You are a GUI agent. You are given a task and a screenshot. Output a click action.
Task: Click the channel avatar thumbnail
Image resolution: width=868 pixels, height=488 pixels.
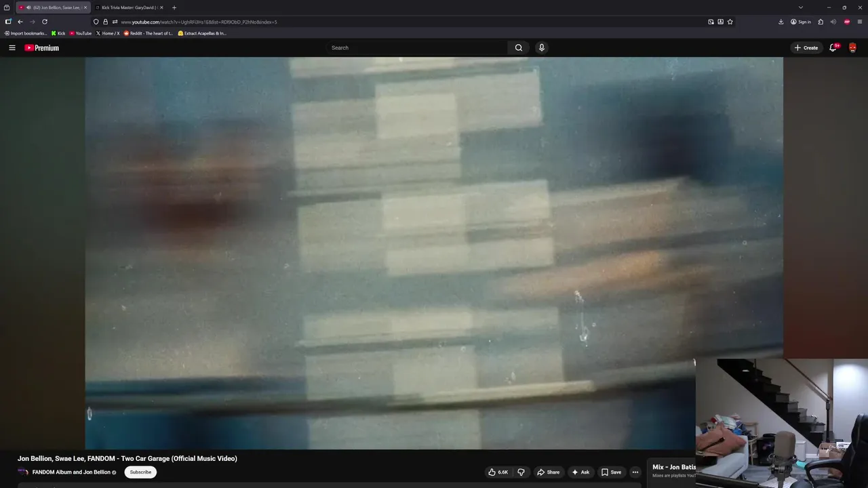click(x=23, y=472)
